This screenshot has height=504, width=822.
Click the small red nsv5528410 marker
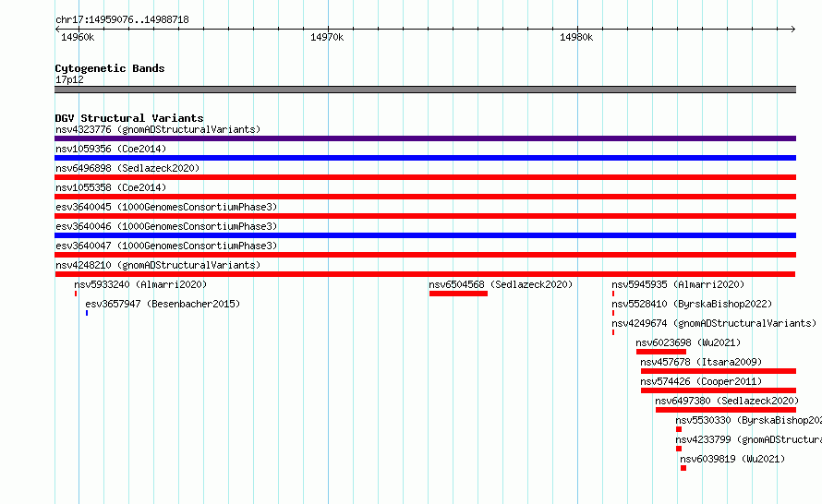pyautogui.click(x=613, y=313)
